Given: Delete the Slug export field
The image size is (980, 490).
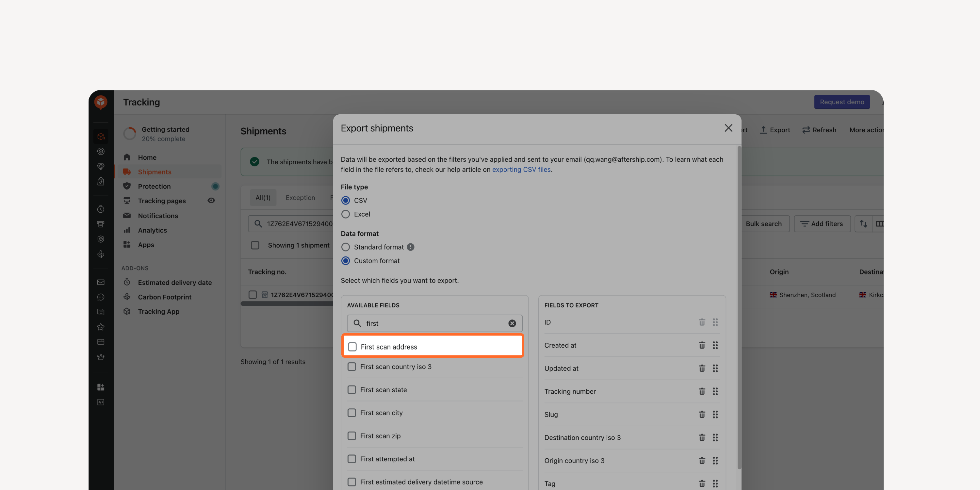Looking at the screenshot, I should [x=702, y=414].
